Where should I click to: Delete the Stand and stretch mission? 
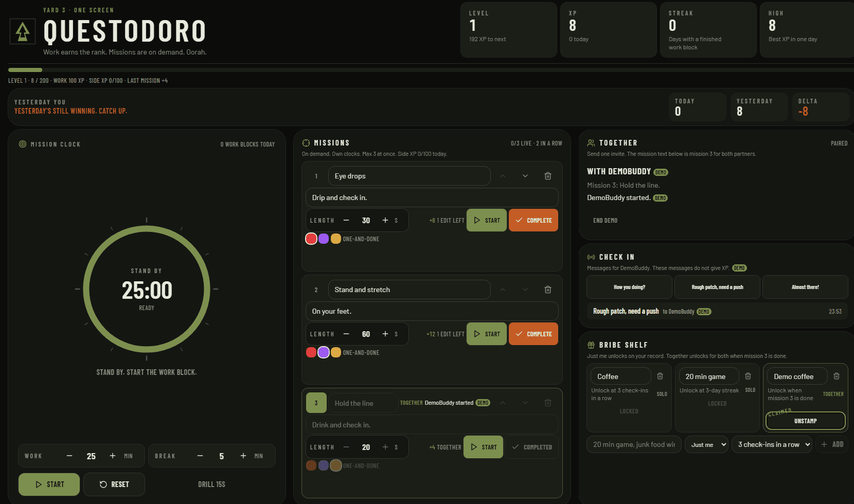point(548,290)
